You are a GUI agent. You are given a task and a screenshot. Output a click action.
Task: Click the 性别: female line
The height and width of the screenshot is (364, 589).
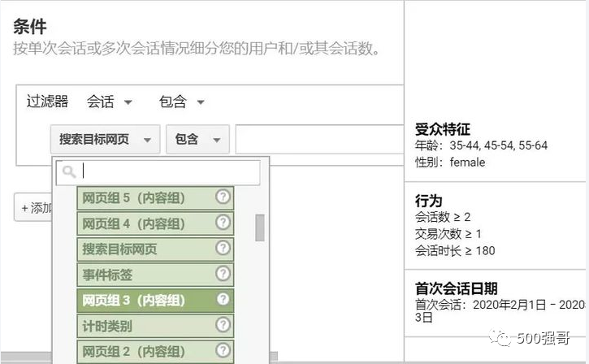(450, 162)
